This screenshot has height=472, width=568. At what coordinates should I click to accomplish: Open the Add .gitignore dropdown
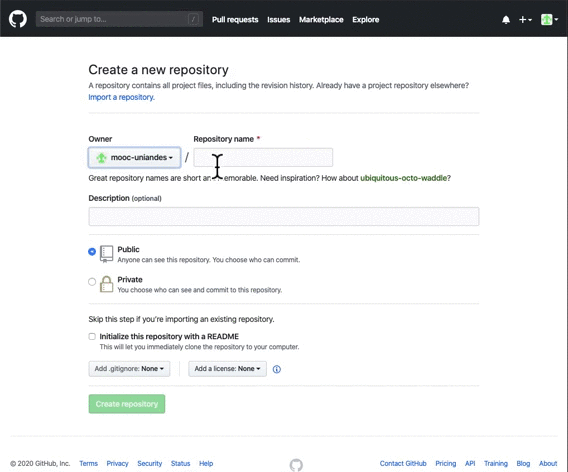coord(129,369)
